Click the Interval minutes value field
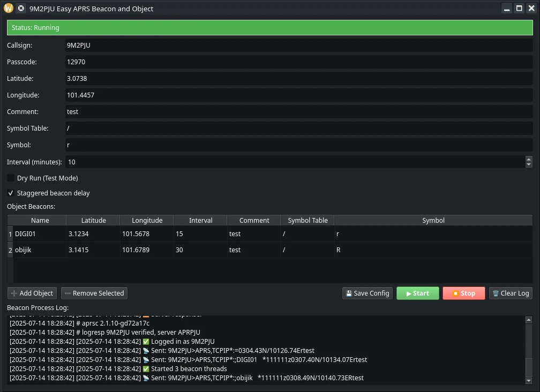Screen dimensions: 540x392 (296, 162)
